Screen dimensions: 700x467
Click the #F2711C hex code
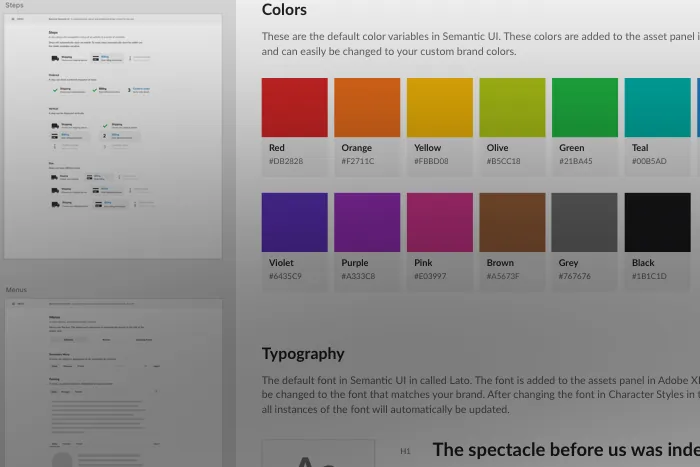[x=358, y=161]
